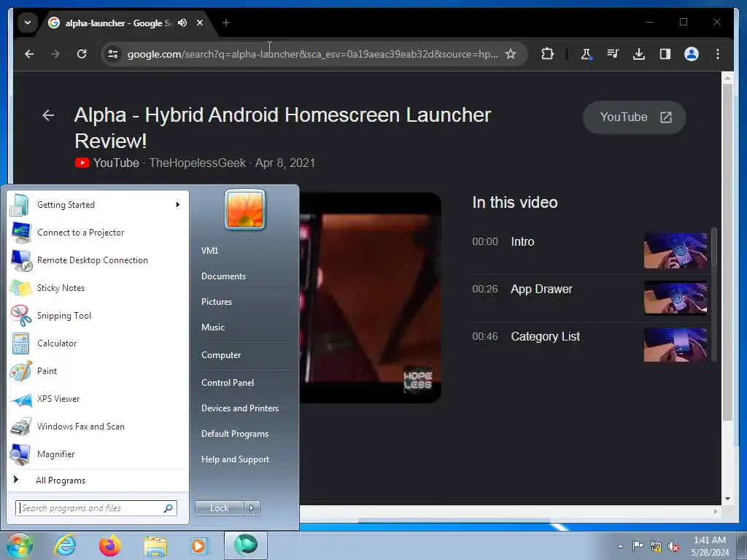Open Sticky Notes from Start menu
Screen dimensions: 747x560
(x=98, y=287)
